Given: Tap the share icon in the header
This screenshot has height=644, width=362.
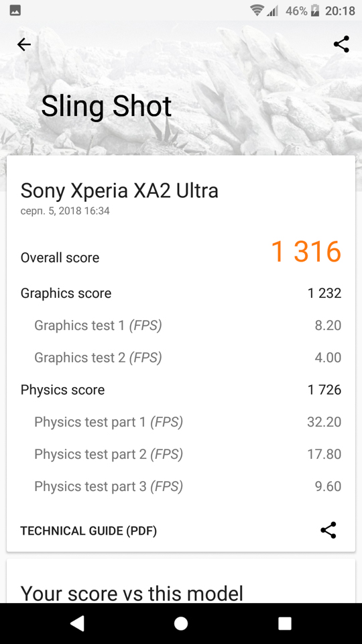Looking at the screenshot, I should [x=341, y=44].
